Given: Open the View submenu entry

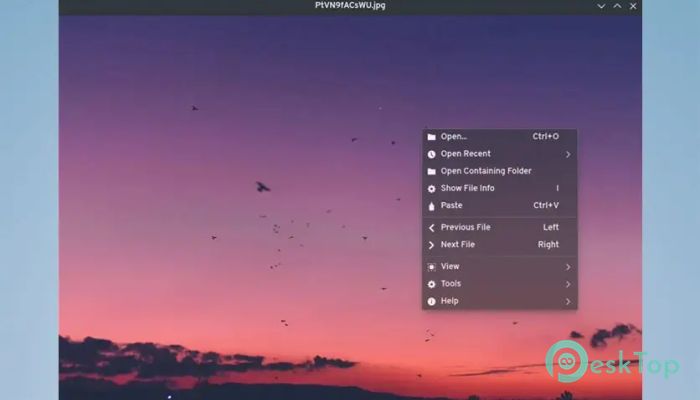Looking at the screenshot, I should (500, 267).
